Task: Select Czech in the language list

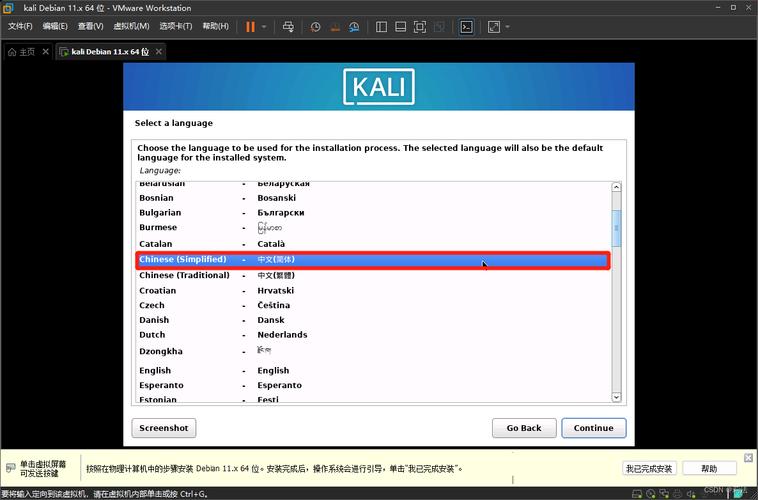Action: [x=371, y=305]
